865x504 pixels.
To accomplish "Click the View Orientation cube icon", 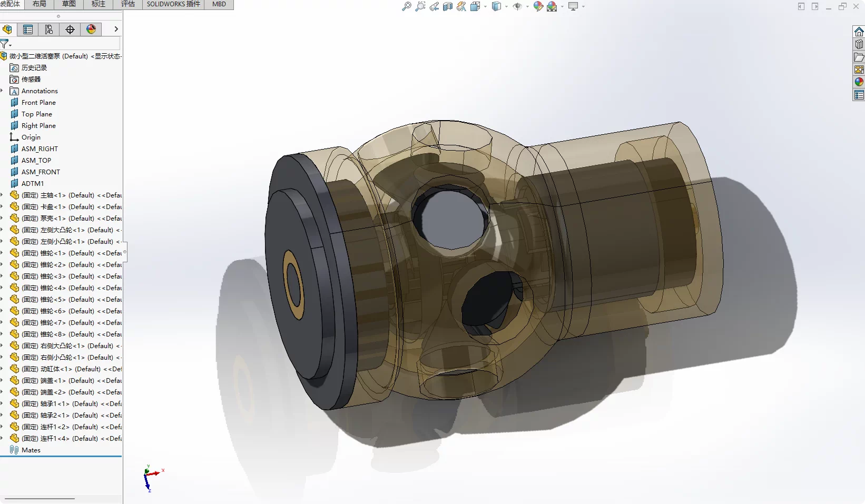I will click(475, 6).
